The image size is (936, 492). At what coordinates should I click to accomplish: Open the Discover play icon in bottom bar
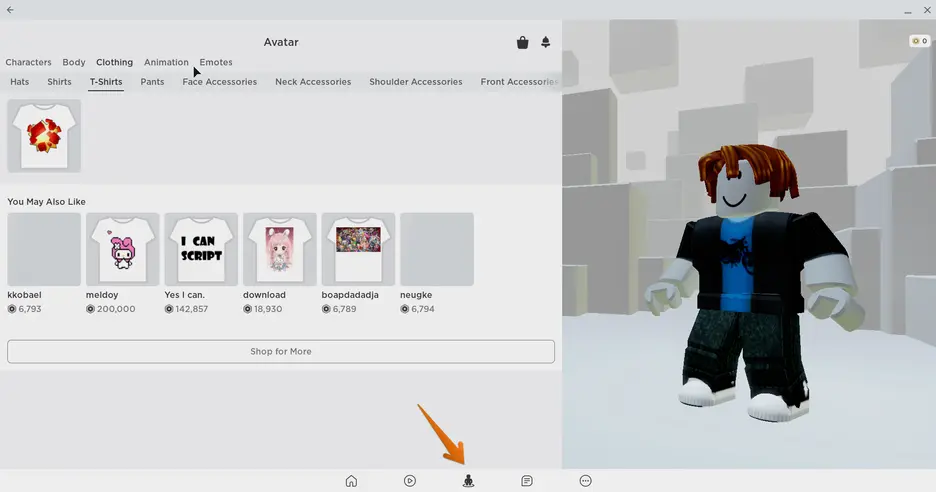(x=410, y=481)
